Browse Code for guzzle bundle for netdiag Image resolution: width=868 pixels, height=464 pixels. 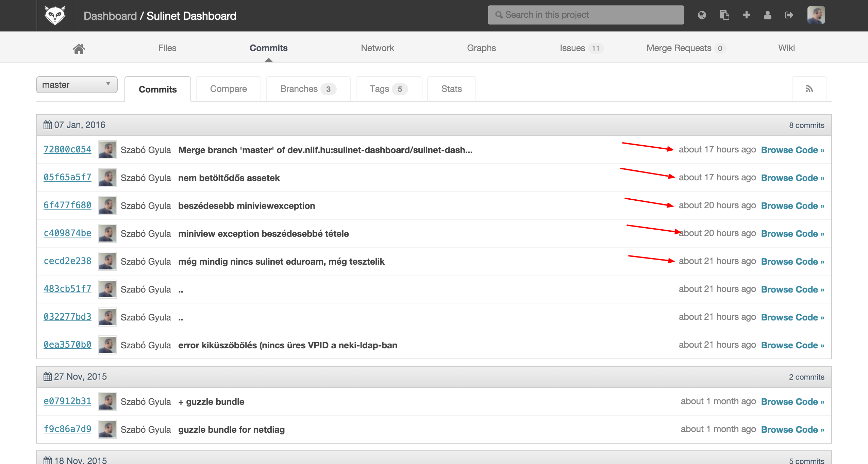[792, 430]
